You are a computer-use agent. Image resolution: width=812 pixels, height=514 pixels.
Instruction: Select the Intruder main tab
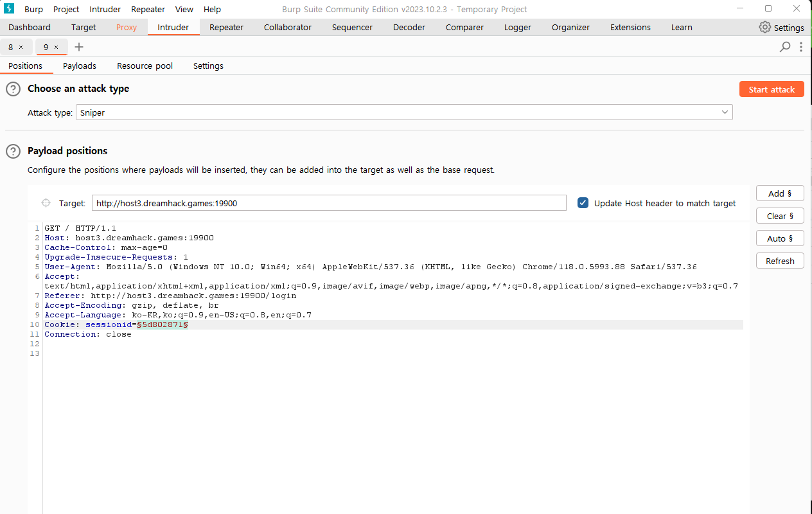tap(173, 27)
